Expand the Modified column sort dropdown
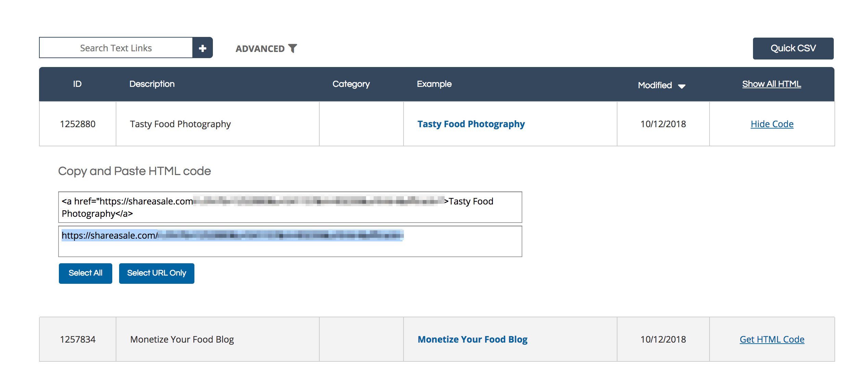868x385 pixels. (x=682, y=86)
